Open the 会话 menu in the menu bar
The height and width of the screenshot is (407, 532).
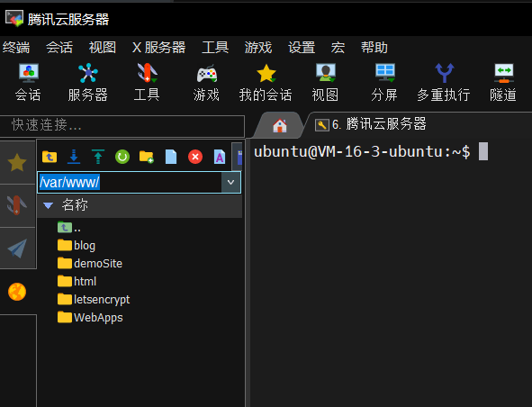click(x=59, y=47)
